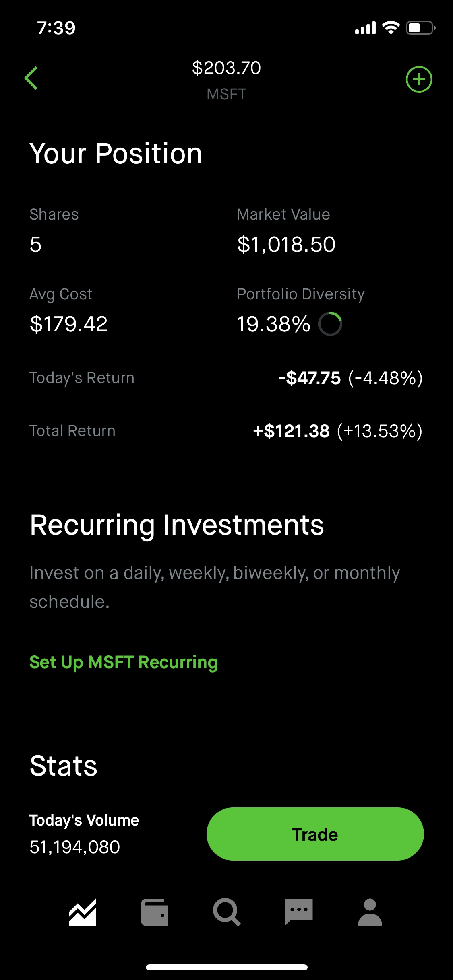Image resolution: width=453 pixels, height=980 pixels.
Task: Tap the Avg Cost $179.42 value
Action: click(69, 324)
